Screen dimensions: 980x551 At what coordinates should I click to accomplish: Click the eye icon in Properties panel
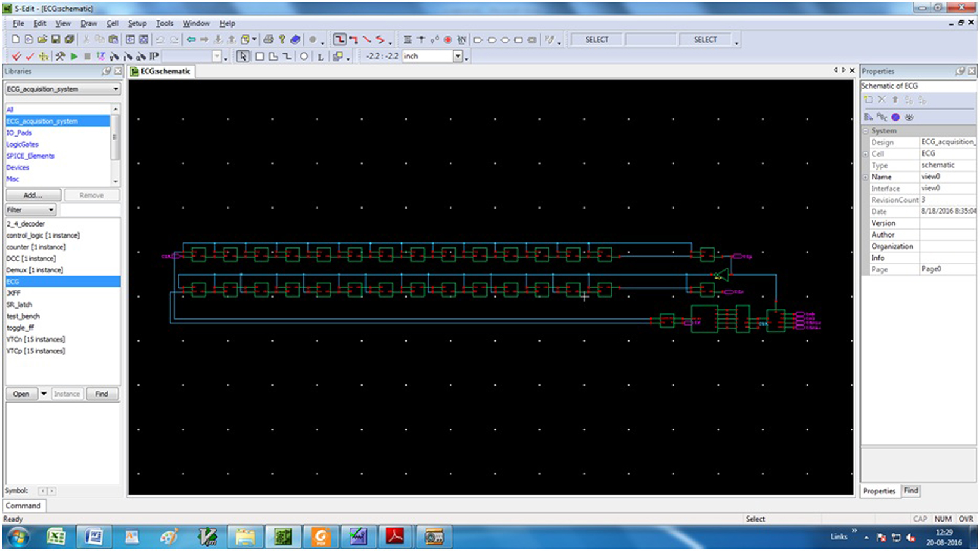(910, 117)
